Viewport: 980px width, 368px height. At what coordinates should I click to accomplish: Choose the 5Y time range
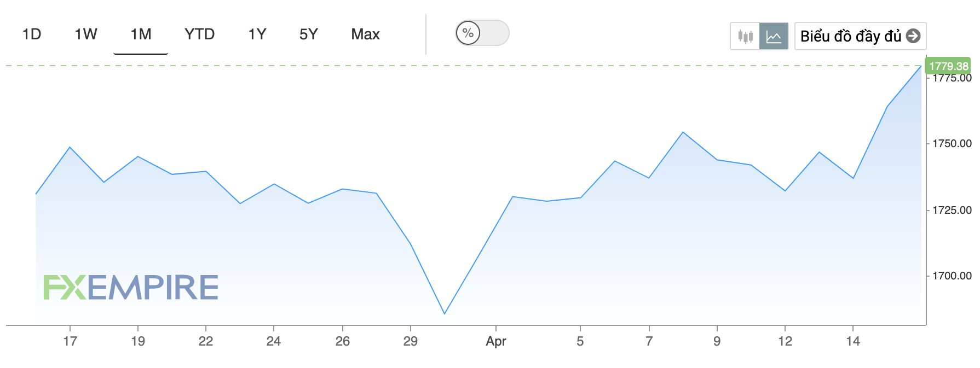(x=308, y=34)
